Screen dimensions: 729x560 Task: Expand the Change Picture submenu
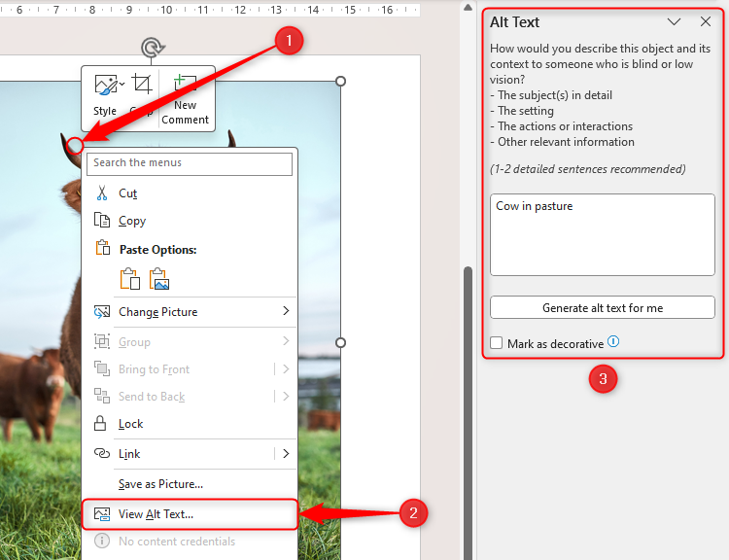(x=286, y=312)
